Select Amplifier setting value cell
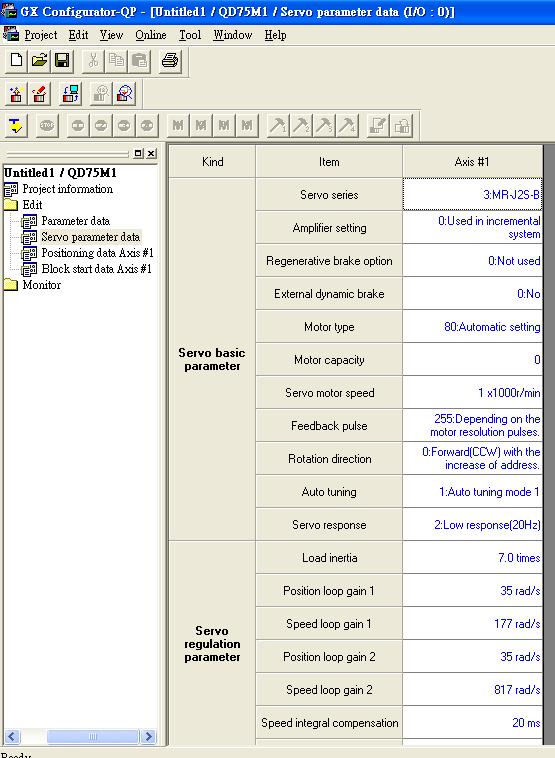555x758 pixels. pyautogui.click(x=472, y=227)
